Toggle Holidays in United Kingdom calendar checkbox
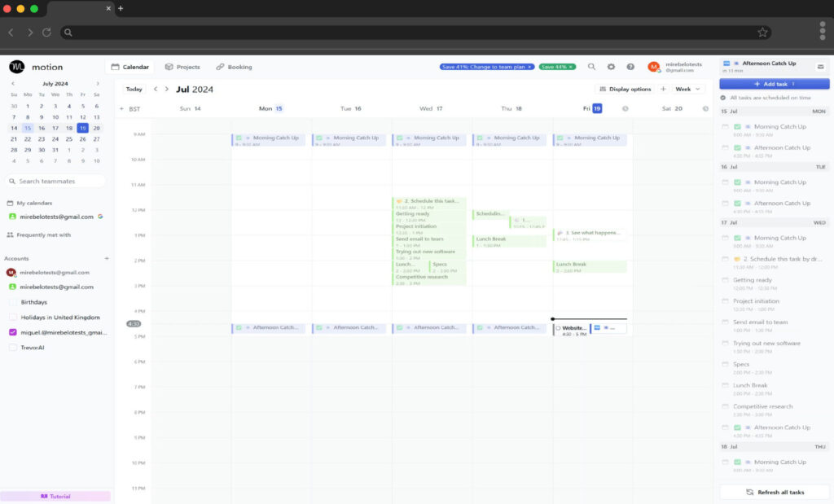Image resolution: width=834 pixels, height=504 pixels. pos(13,317)
